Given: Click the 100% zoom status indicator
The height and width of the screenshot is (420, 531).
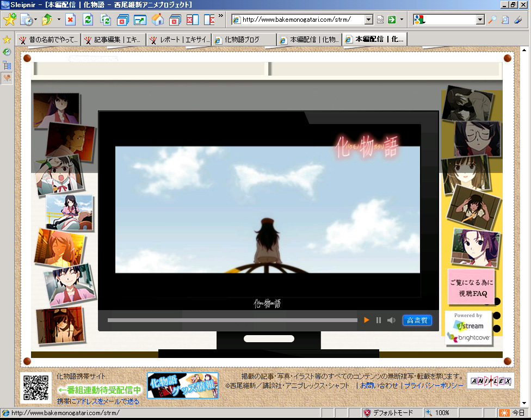Looking at the screenshot, I should pos(439,413).
